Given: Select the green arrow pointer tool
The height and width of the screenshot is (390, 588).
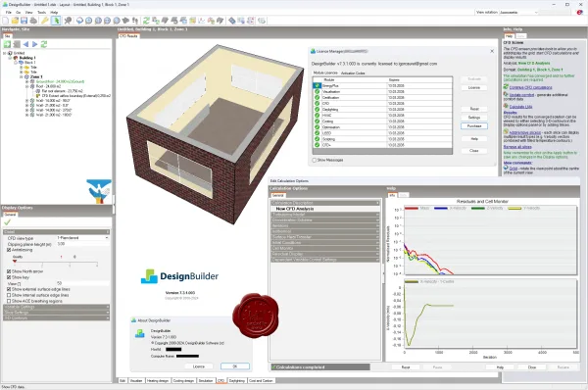Looking at the screenshot, I should [x=56, y=21].
